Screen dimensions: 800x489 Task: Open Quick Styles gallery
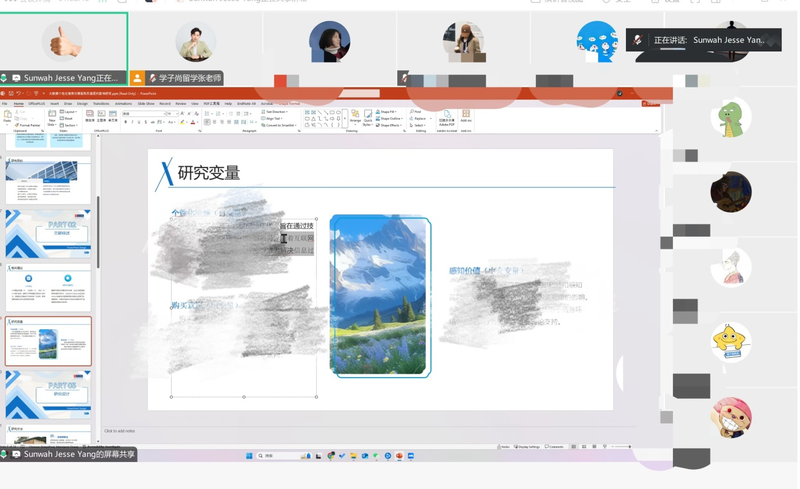click(x=368, y=117)
